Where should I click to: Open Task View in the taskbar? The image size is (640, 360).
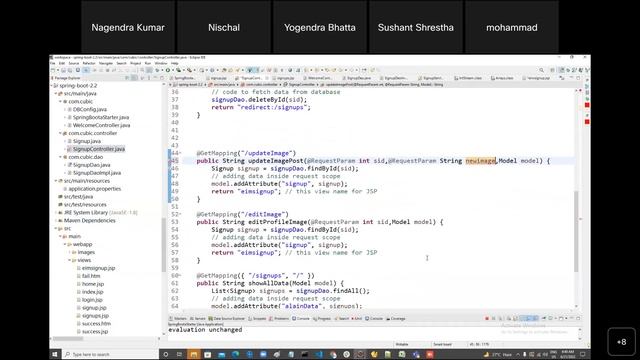pyautogui.click(x=179, y=354)
